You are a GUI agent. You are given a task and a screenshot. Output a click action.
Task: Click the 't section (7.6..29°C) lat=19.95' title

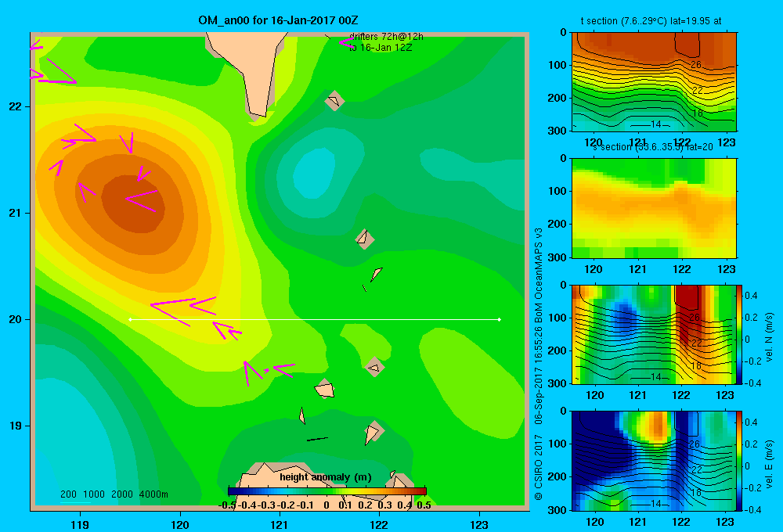coord(651,21)
